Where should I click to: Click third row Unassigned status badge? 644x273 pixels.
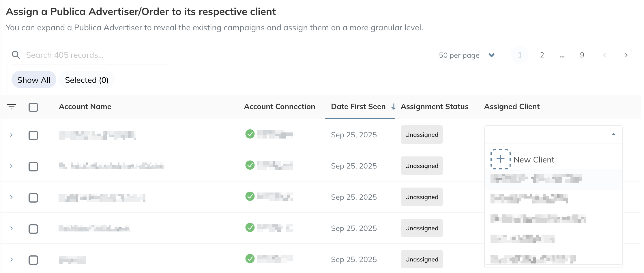(422, 197)
